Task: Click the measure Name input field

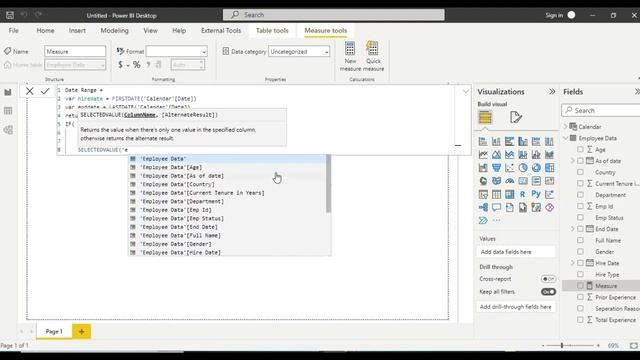Action: (x=75, y=51)
